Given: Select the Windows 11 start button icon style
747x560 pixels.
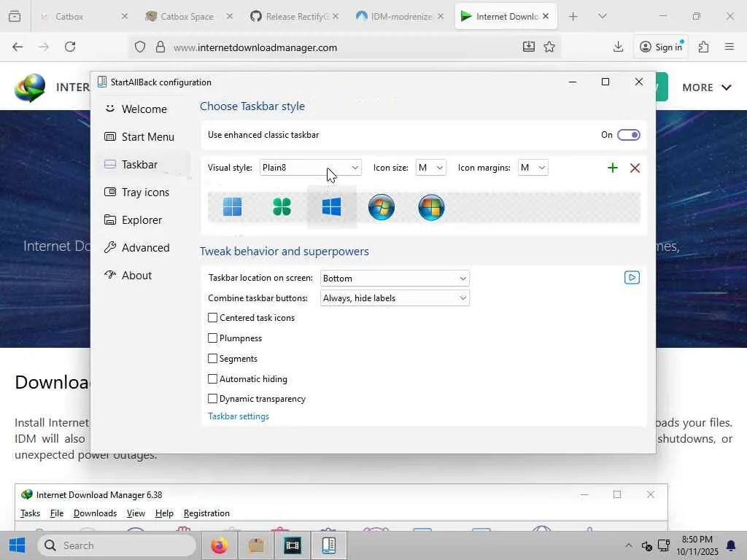Looking at the screenshot, I should pos(233,207).
